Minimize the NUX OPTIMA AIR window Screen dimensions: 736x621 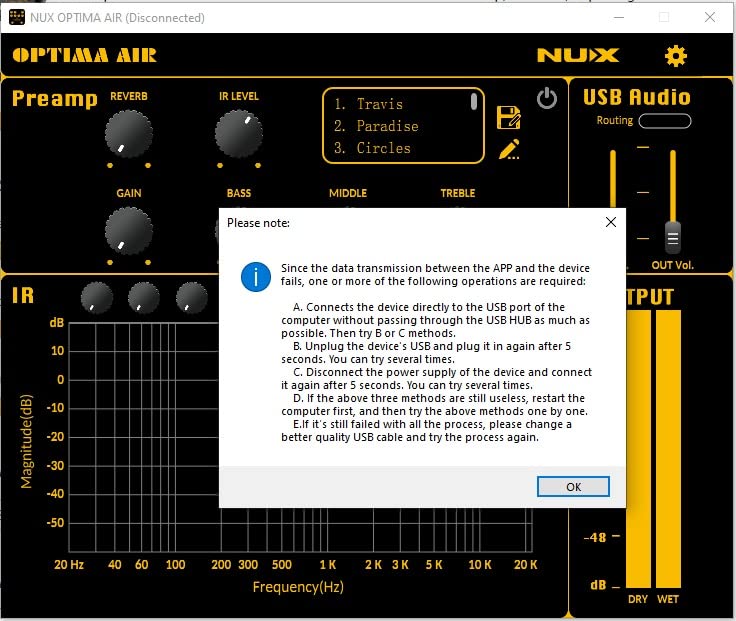pyautogui.click(x=619, y=17)
